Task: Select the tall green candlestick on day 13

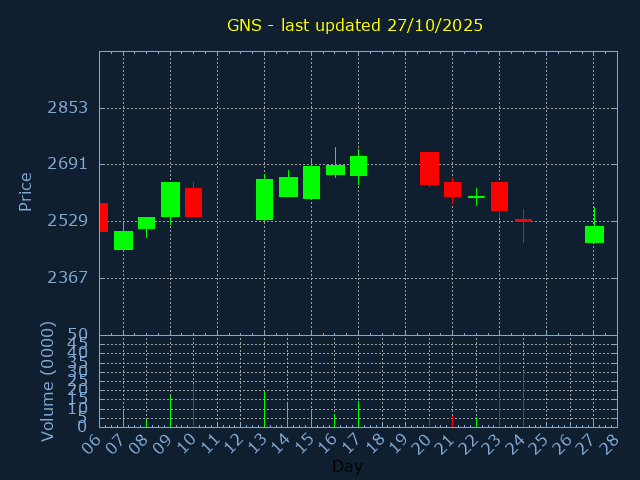Action: point(264,199)
